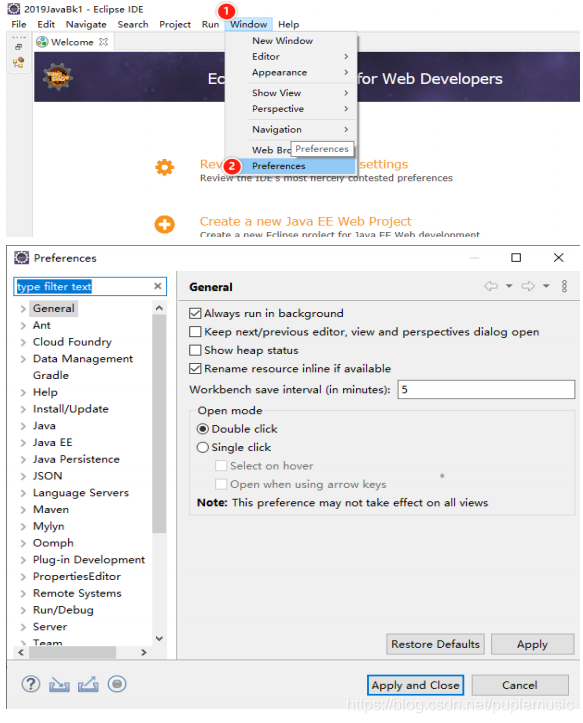This screenshot has height=723, width=583.
Task: Click the Apply button
Action: tap(532, 644)
